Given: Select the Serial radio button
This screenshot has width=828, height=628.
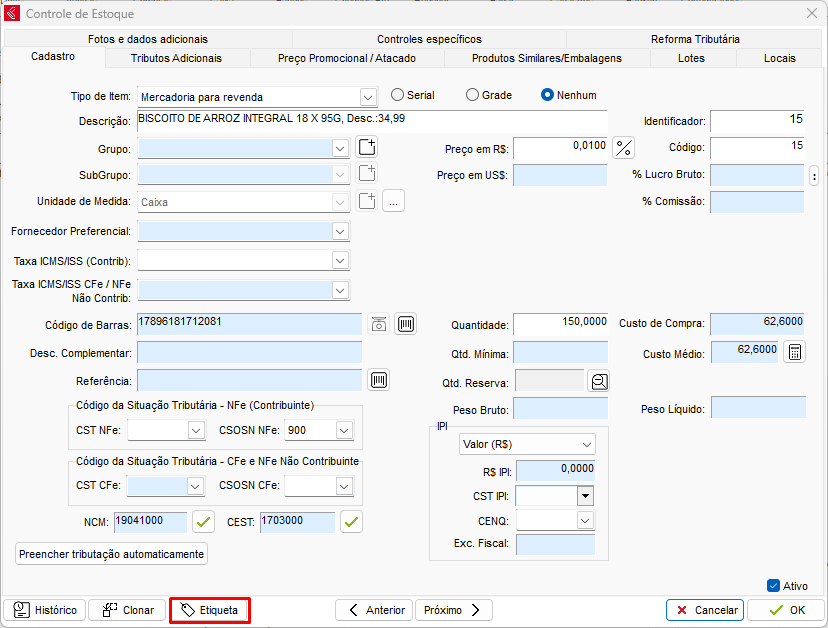Looking at the screenshot, I should [398, 95].
